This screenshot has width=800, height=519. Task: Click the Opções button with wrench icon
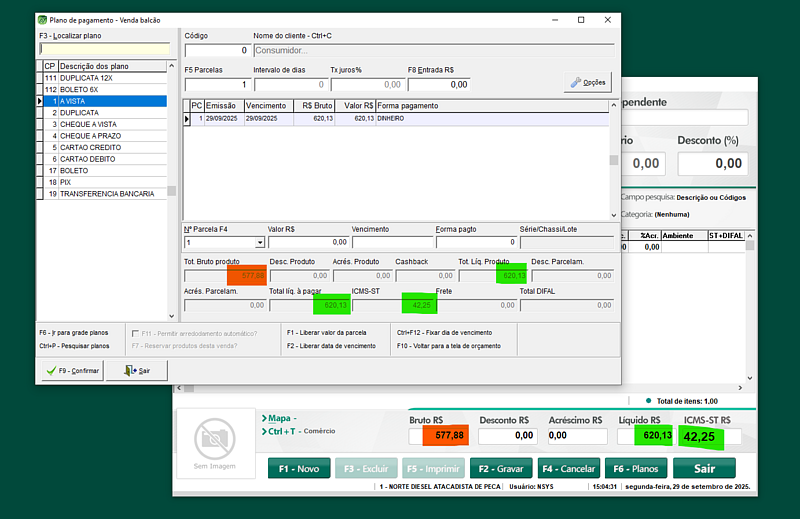tap(587, 83)
